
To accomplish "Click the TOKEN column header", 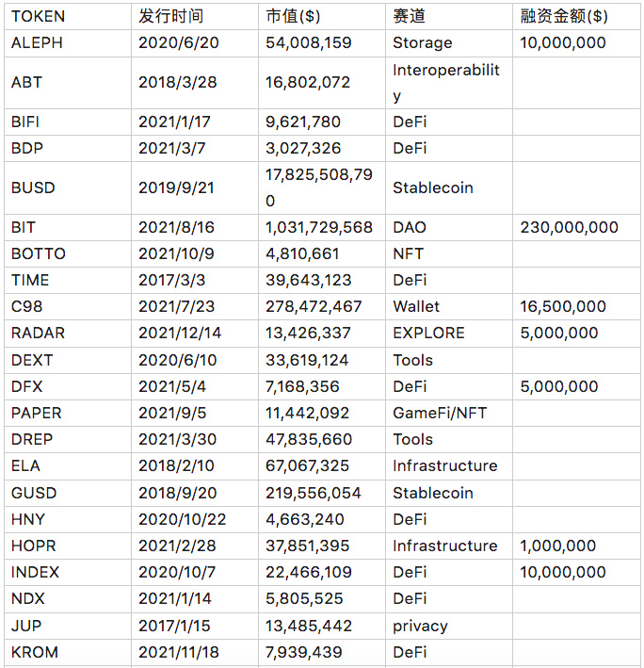I will [x=68, y=16].
